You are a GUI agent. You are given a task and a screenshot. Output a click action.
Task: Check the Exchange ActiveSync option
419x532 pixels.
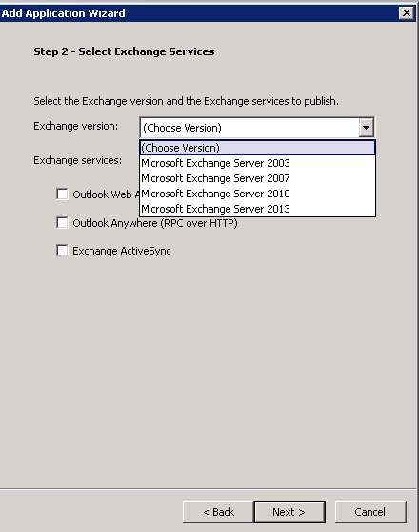click(x=62, y=251)
